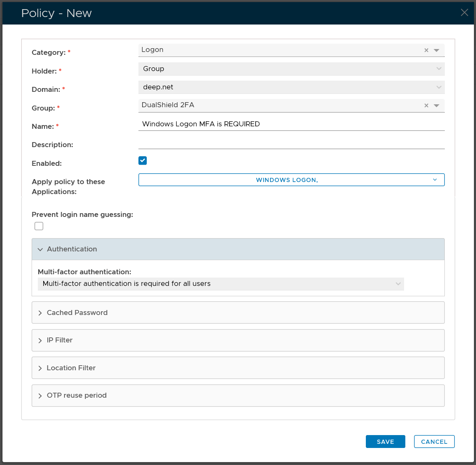Click the Save button
476x465 pixels.
pos(385,442)
